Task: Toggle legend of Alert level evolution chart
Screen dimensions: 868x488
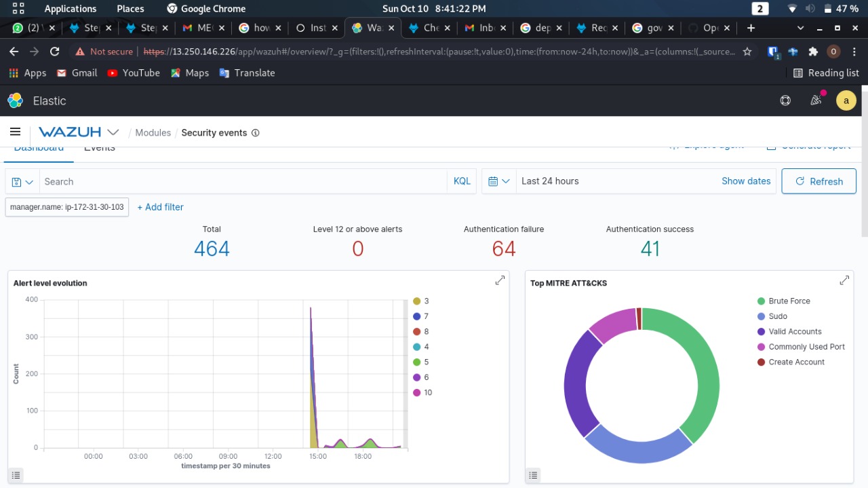Action: [x=16, y=474]
